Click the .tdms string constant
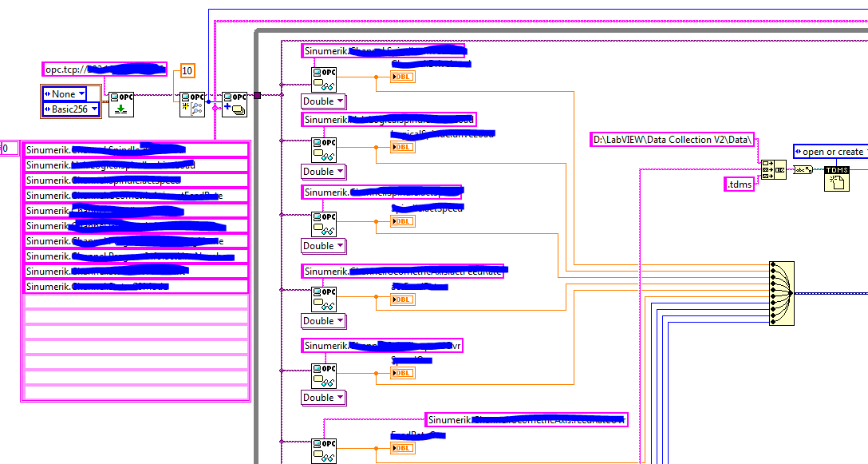 [x=740, y=184]
